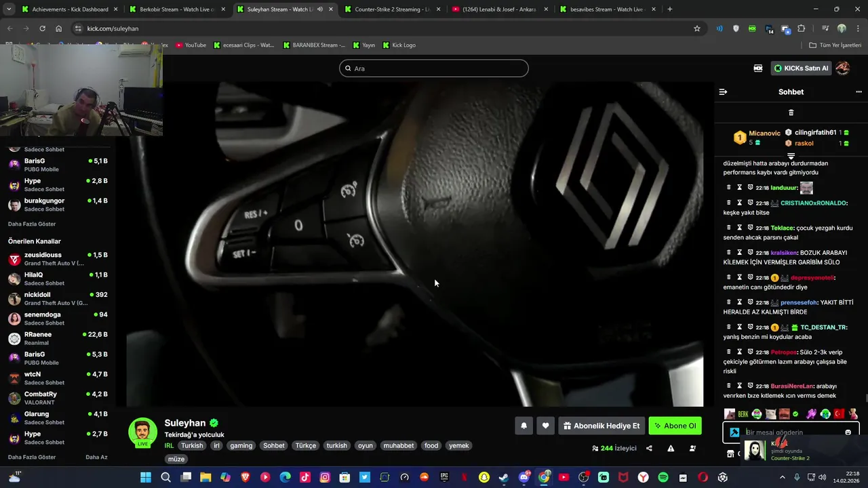Switch to Lenabi & Josef YouTube tab
Image resolution: width=868 pixels, height=488 pixels.
[x=500, y=9]
